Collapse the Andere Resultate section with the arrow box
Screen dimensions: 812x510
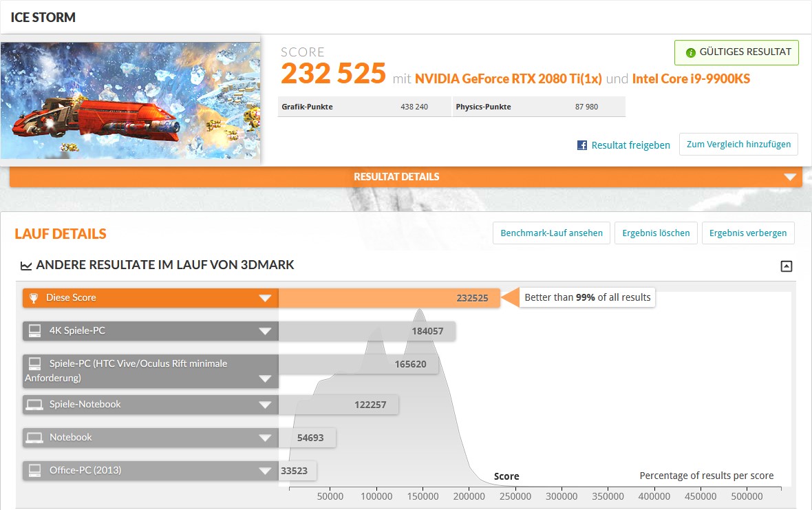pyautogui.click(x=786, y=266)
